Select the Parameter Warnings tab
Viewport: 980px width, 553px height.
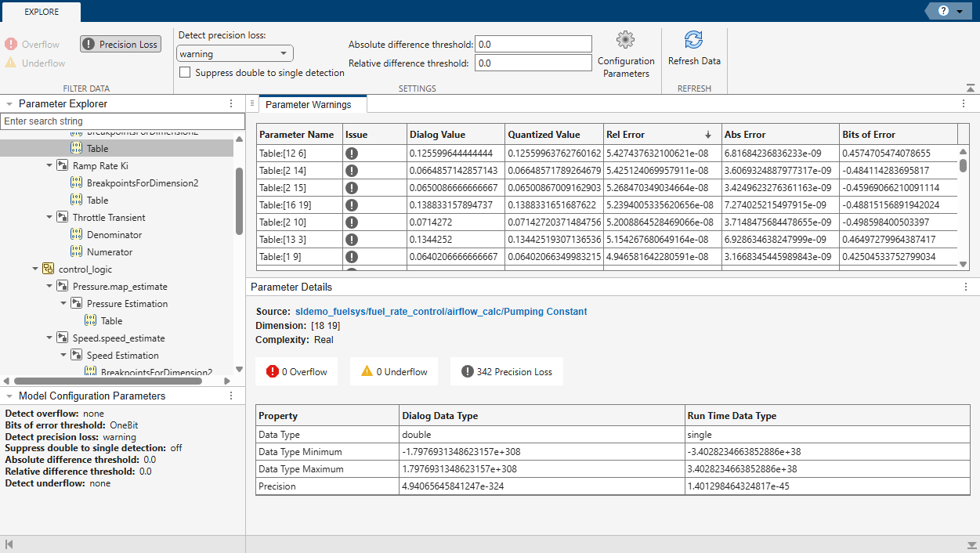313,104
